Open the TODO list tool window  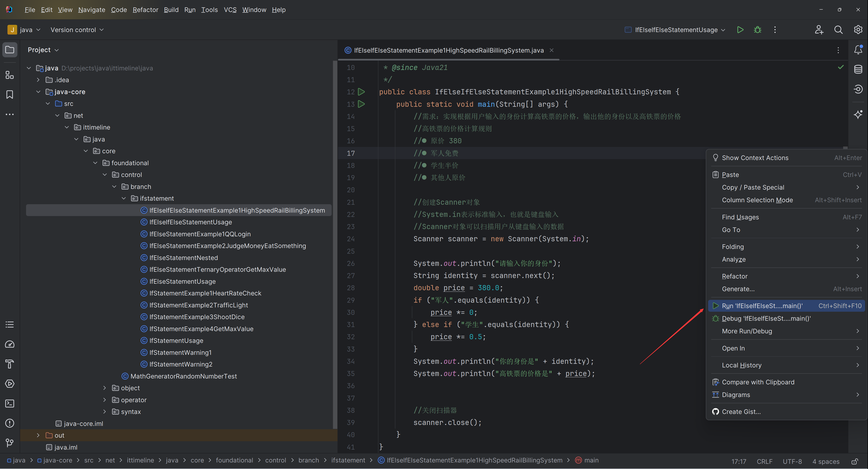point(10,325)
